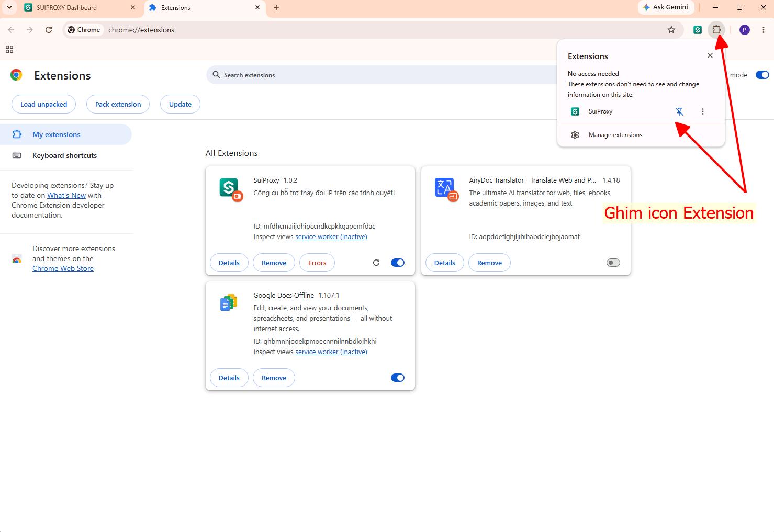The width and height of the screenshot is (774, 532).
Task: Pin SuiProxy in the Extensions popup
Action: 679,111
